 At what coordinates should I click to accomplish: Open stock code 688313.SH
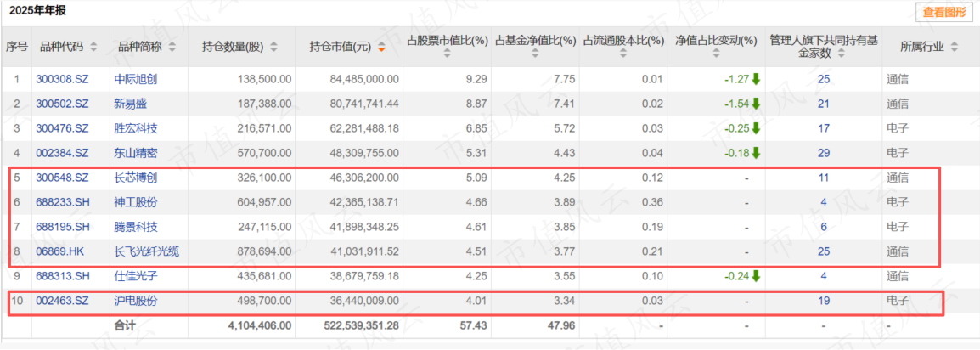pos(63,276)
